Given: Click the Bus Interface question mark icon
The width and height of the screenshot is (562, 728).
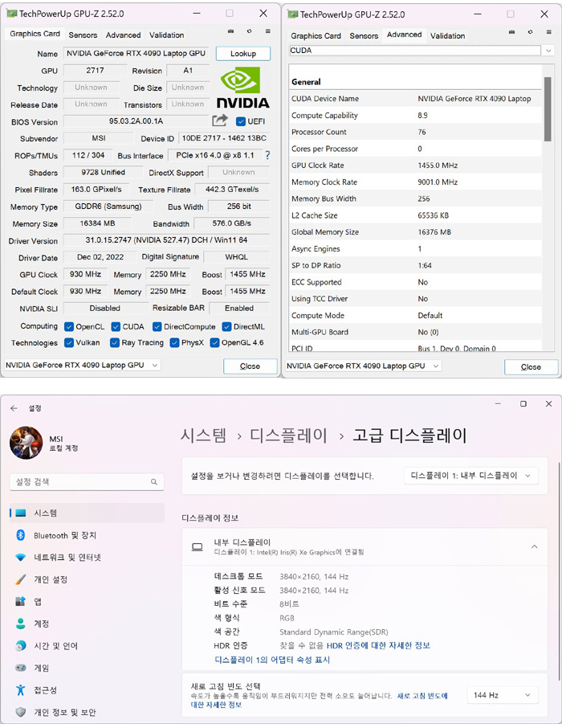Looking at the screenshot, I should tap(267, 155).
